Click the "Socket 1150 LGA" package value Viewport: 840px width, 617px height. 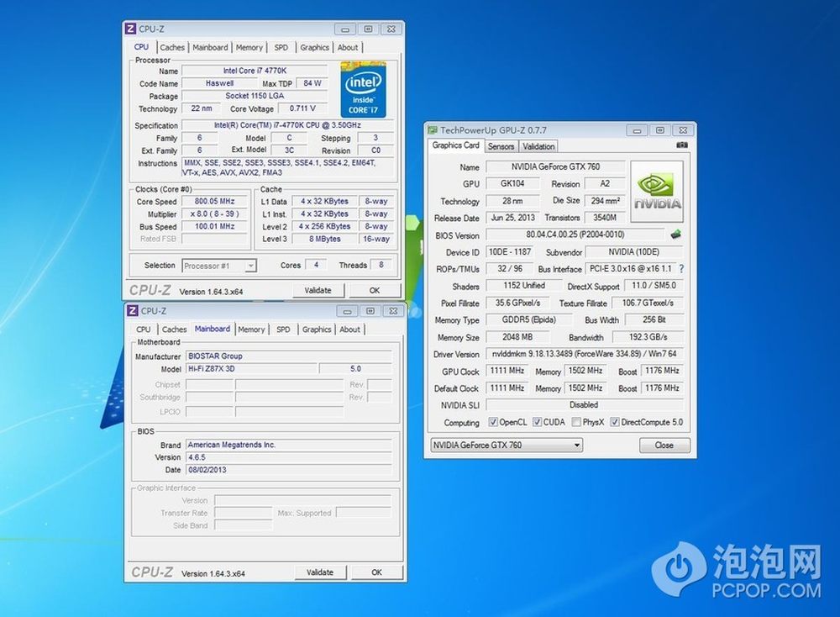point(255,96)
